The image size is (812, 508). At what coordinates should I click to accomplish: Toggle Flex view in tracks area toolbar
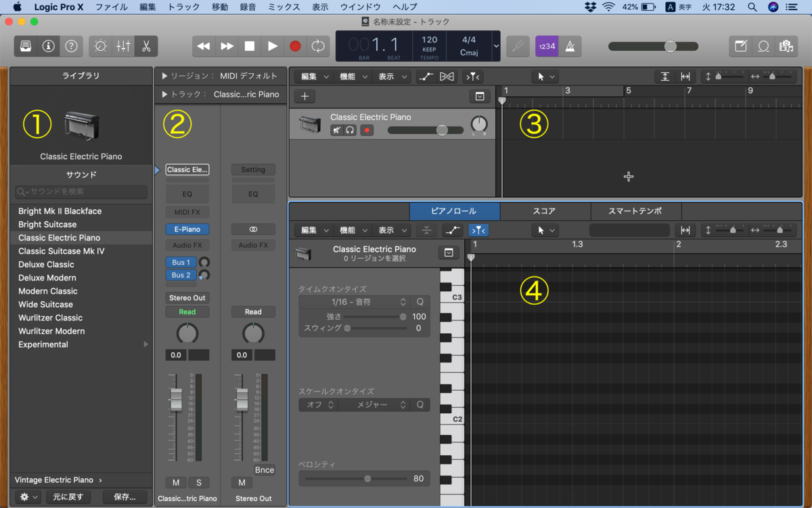447,77
